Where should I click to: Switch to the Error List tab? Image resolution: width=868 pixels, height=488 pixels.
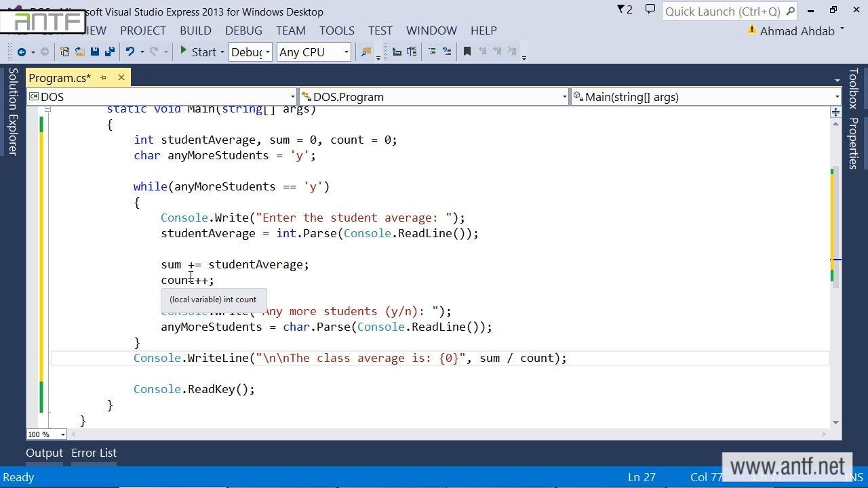[94, 453]
